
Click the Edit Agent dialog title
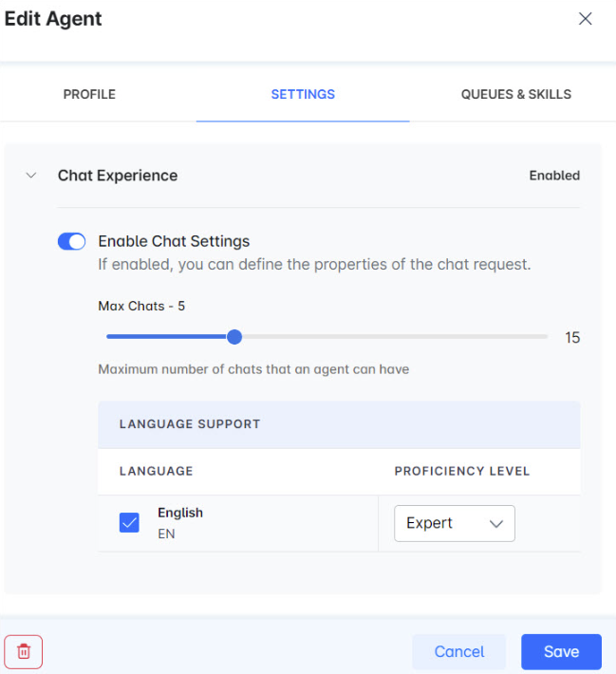(53, 18)
